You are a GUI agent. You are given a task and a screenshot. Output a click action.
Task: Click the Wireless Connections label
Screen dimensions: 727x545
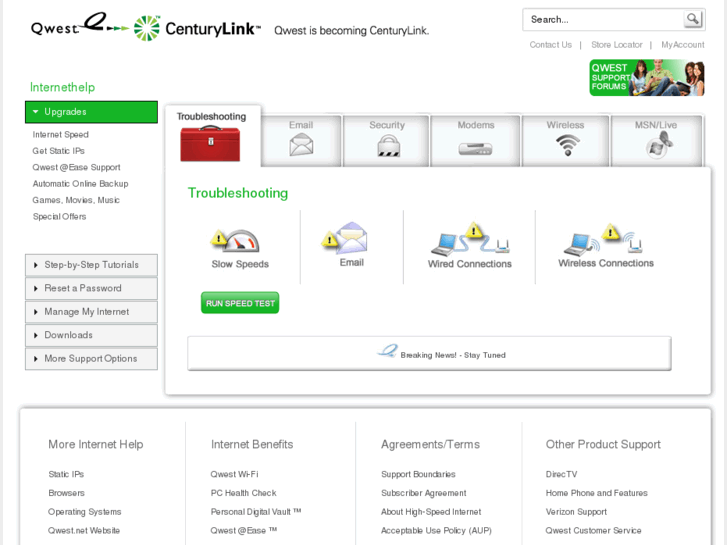click(606, 263)
